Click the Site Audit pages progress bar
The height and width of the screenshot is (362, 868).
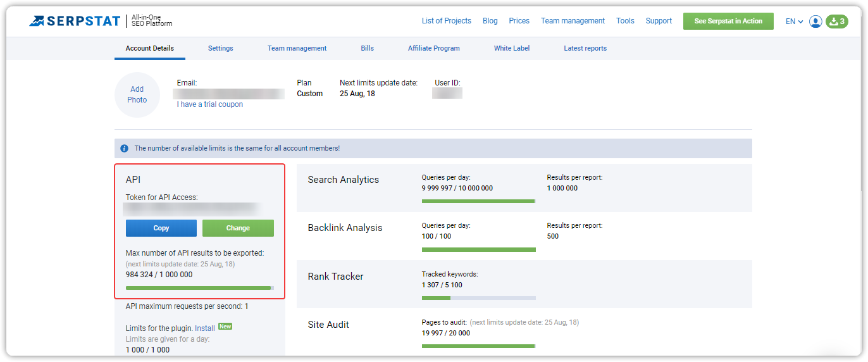479,346
